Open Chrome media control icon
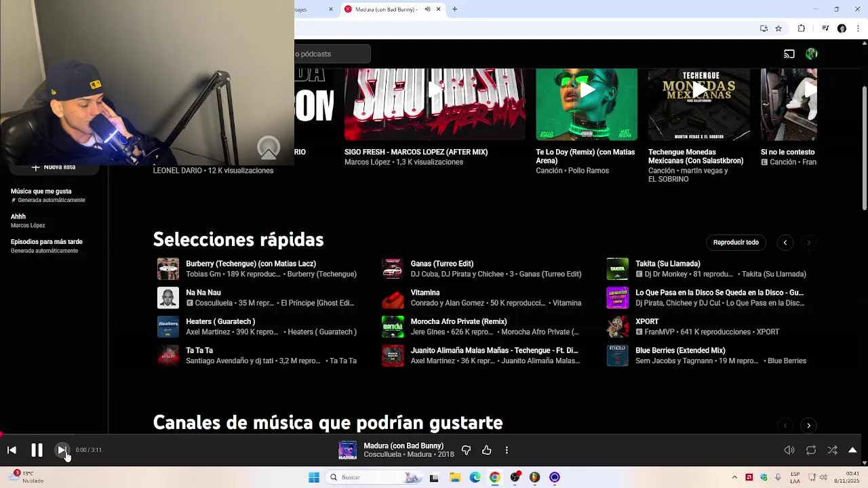868x488 pixels. click(x=825, y=28)
